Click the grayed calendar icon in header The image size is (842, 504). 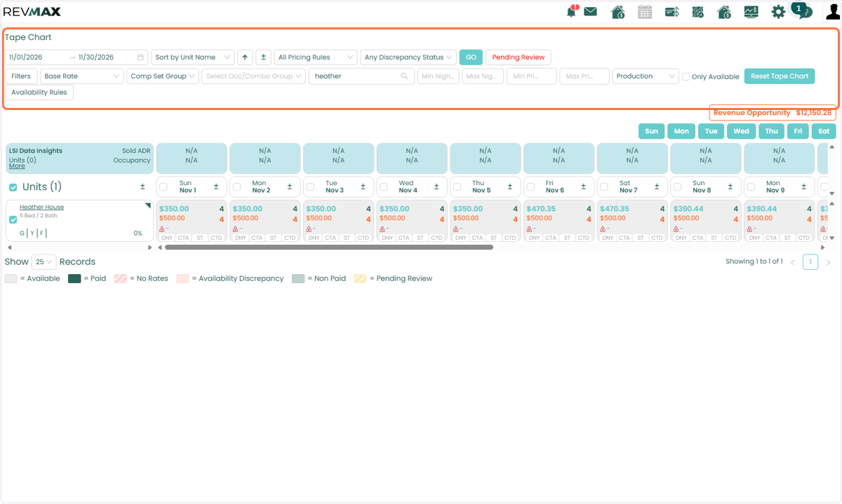pyautogui.click(x=645, y=11)
